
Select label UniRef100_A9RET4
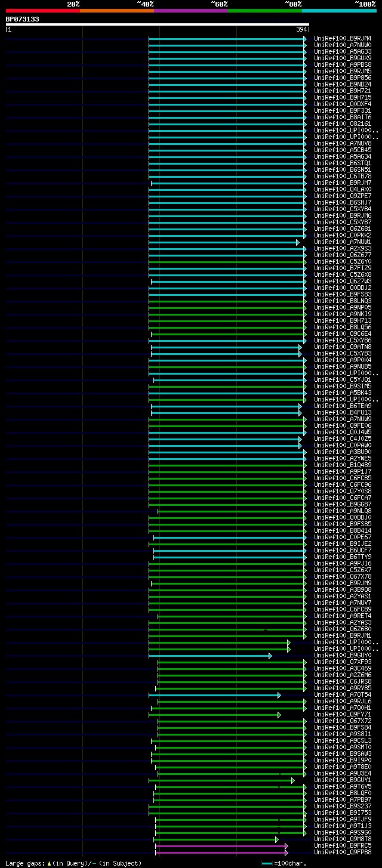click(x=343, y=616)
